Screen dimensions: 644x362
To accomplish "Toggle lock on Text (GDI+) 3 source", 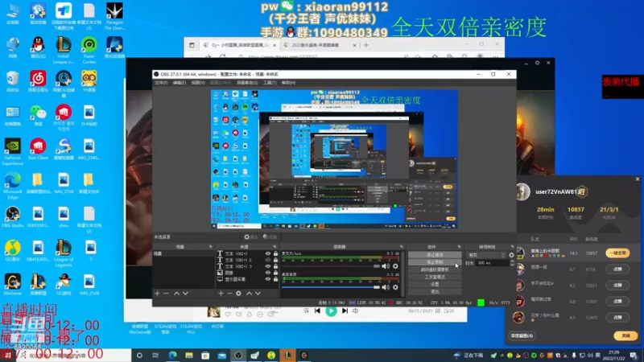I will pyautogui.click(x=275, y=266).
